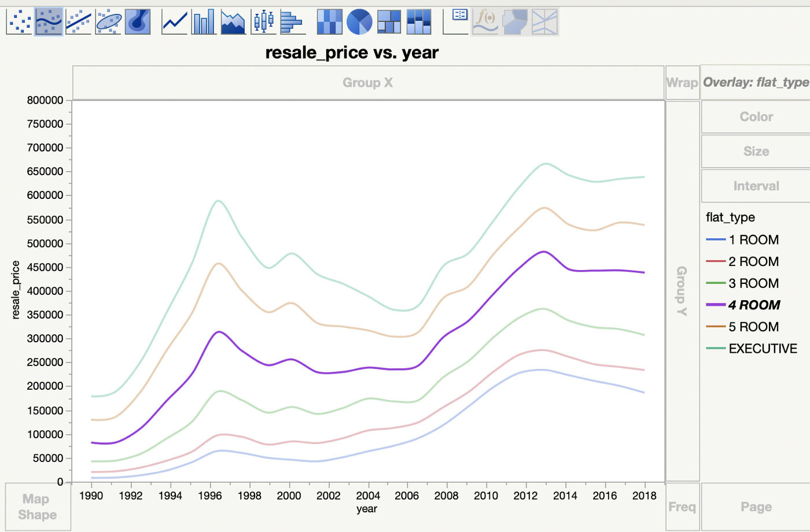Click the chart title resale_price vs. year
This screenshot has width=810, height=532.
pyautogui.click(x=352, y=53)
